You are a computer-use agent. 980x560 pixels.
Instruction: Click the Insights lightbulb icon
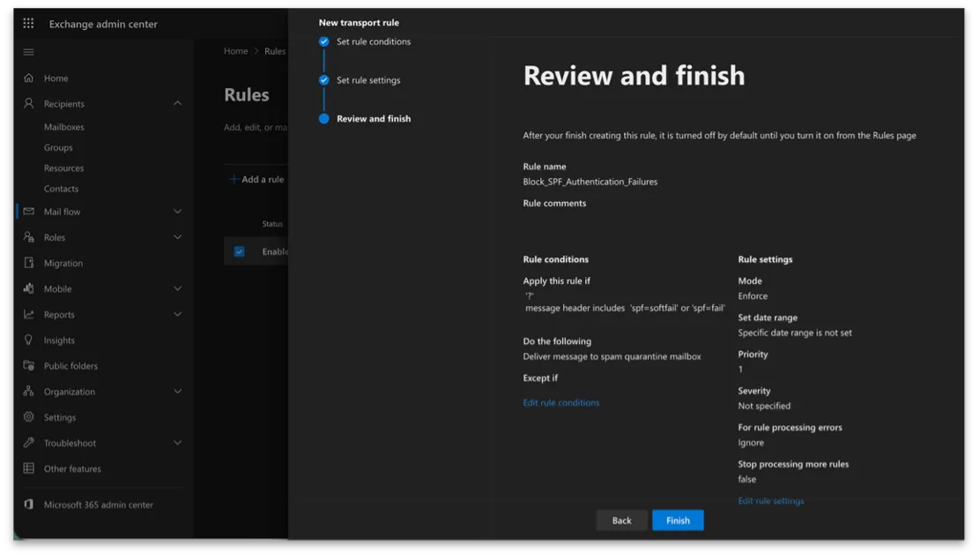(x=29, y=340)
